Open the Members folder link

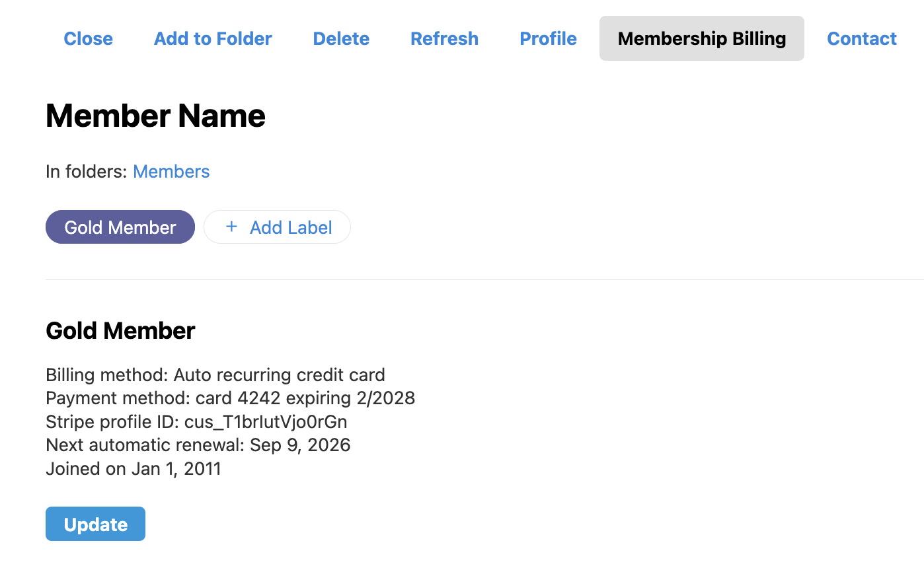pos(171,172)
